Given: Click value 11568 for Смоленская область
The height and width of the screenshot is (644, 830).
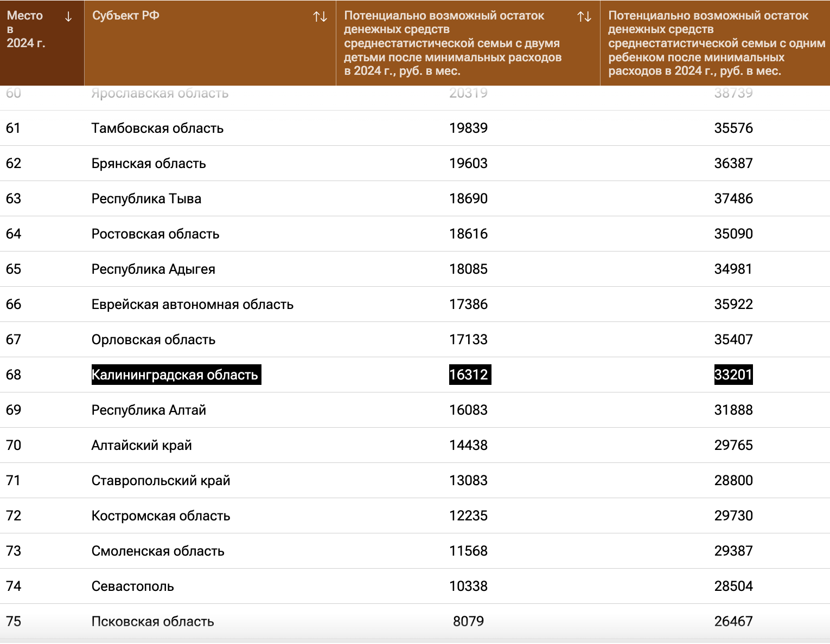Looking at the screenshot, I should click(x=469, y=551).
